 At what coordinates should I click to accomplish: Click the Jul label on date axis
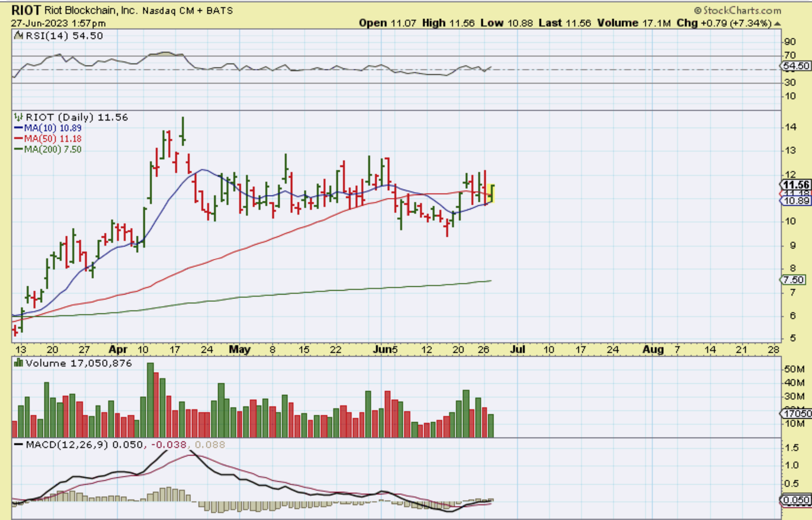(x=517, y=349)
